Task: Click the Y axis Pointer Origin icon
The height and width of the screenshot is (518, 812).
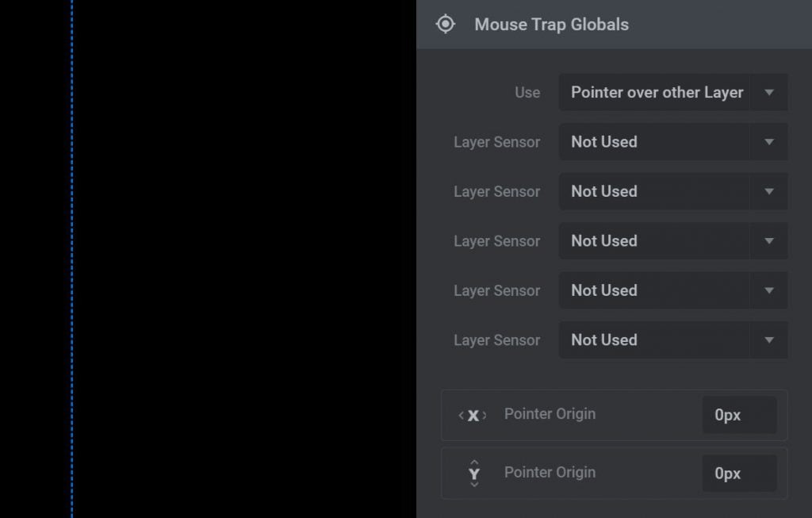Action: click(473, 473)
